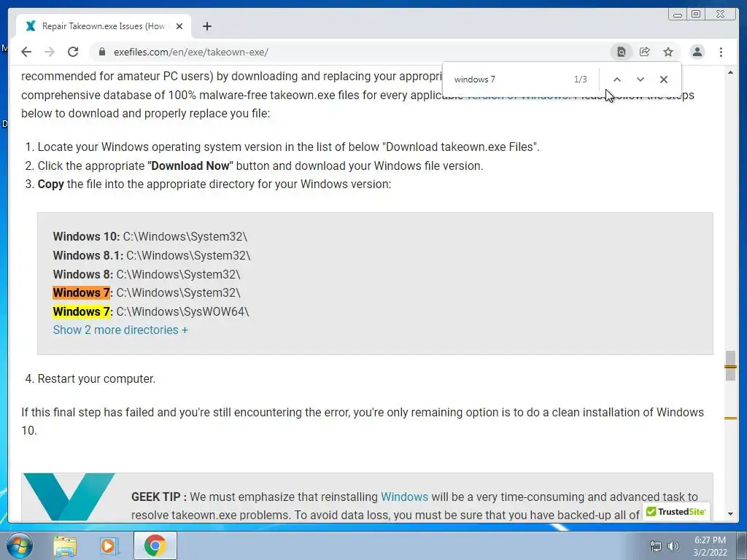Open the Windows link in Geek Tip
Image resolution: width=747 pixels, height=560 pixels.
pos(404,497)
